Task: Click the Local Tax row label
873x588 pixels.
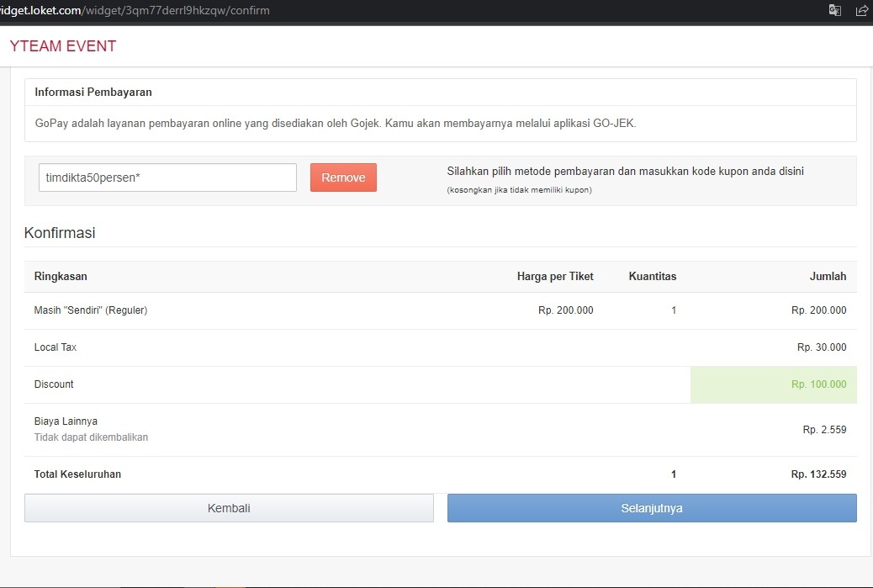Action: [x=56, y=347]
